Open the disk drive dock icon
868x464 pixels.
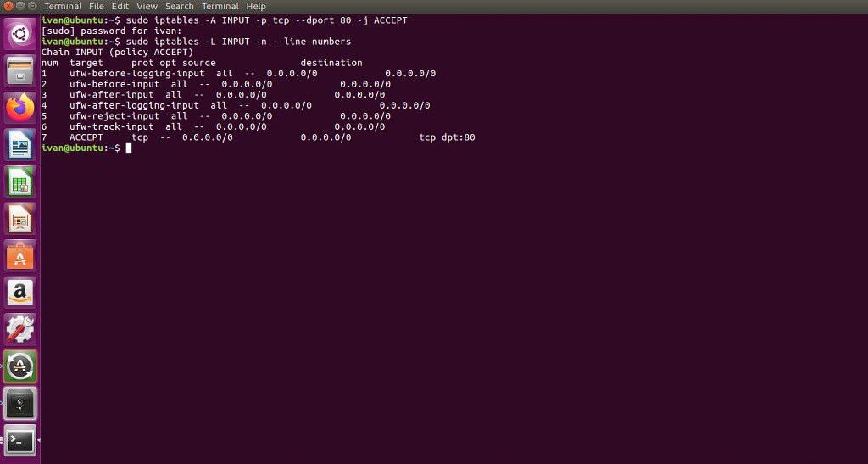tap(20, 404)
